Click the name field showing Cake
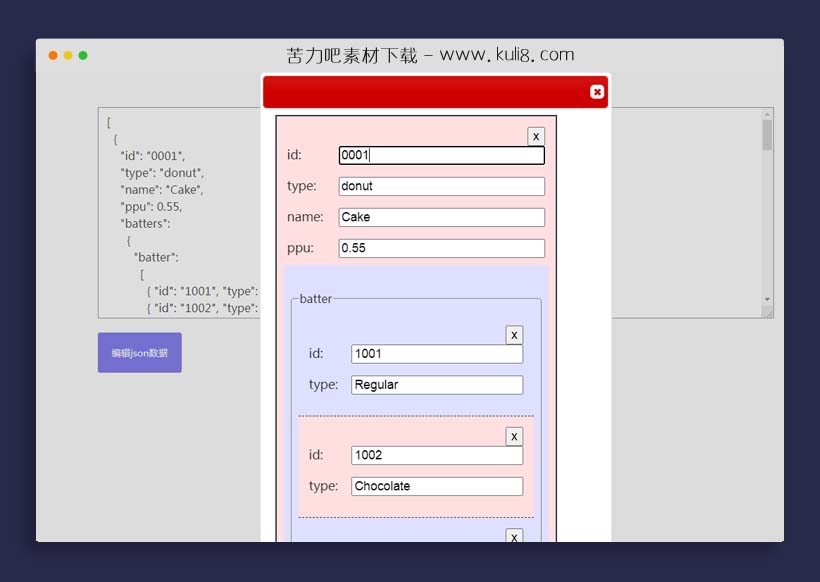The image size is (820, 582). (441, 217)
